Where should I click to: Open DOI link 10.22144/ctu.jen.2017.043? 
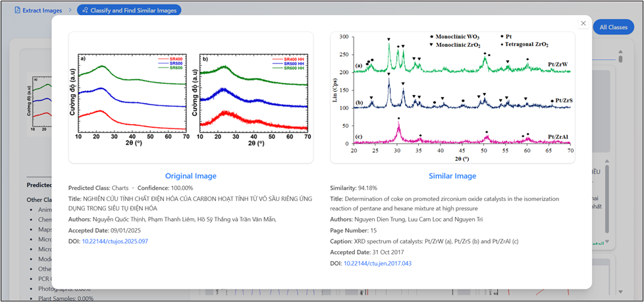(x=377, y=263)
